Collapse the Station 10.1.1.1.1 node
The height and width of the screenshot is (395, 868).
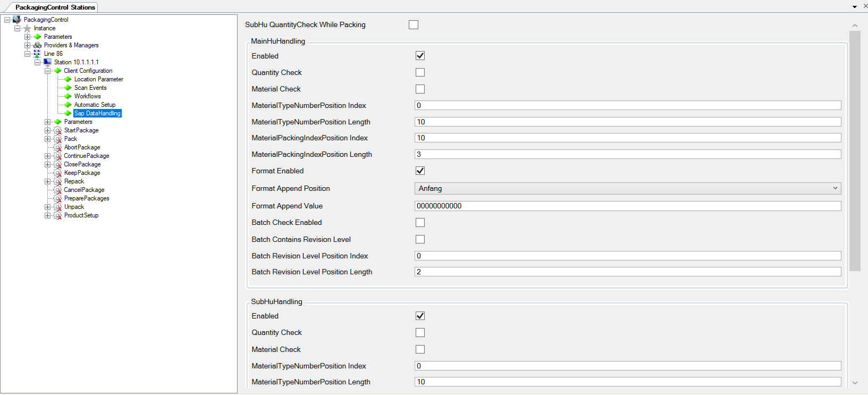coord(37,62)
